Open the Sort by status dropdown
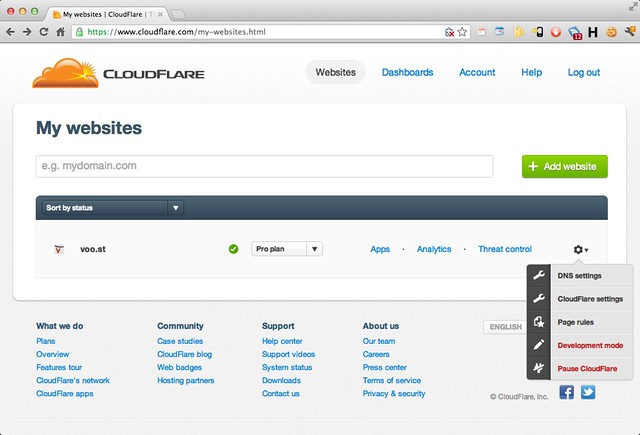640x435 pixels. coord(113,208)
